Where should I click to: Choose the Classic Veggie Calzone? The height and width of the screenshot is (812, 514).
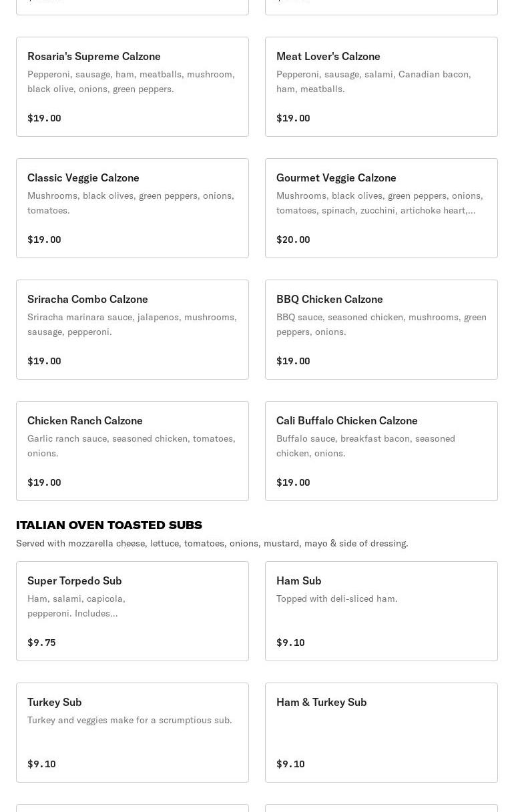pos(132,208)
